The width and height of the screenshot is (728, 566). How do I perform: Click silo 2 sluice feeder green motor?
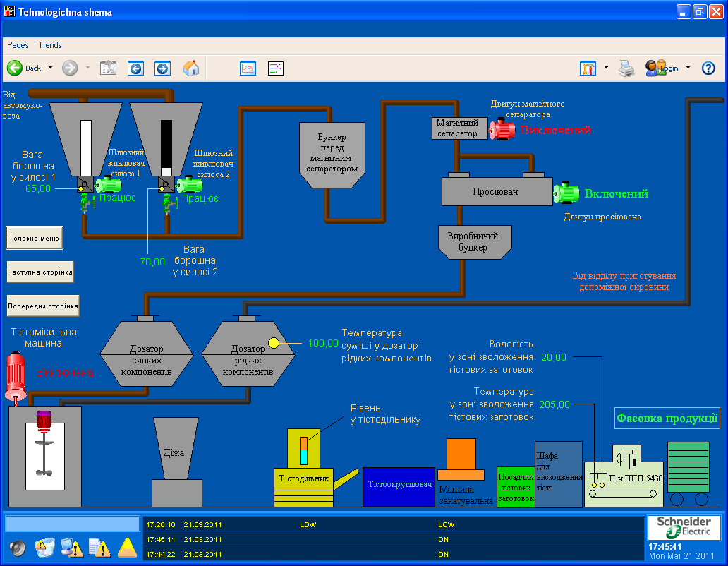pos(190,185)
